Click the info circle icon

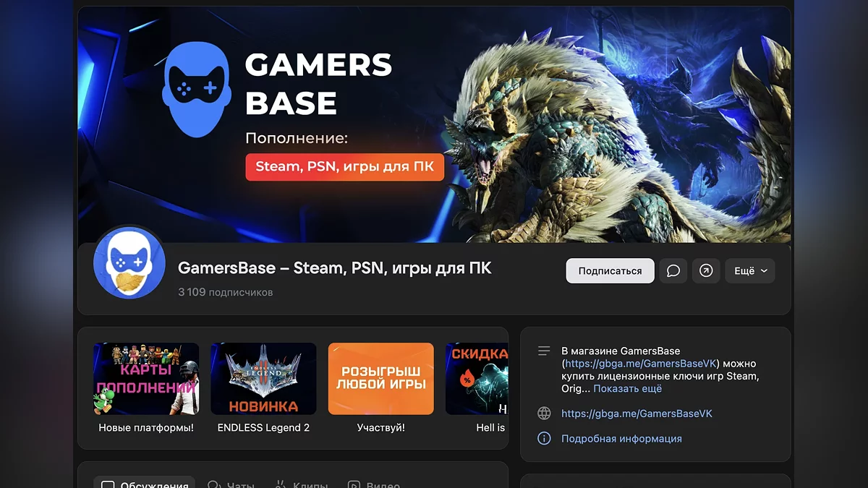545,438
